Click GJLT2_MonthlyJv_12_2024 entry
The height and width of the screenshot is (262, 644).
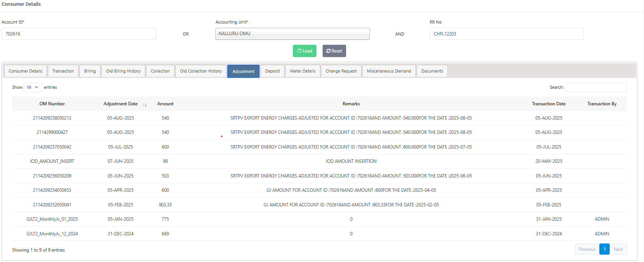[52, 234]
